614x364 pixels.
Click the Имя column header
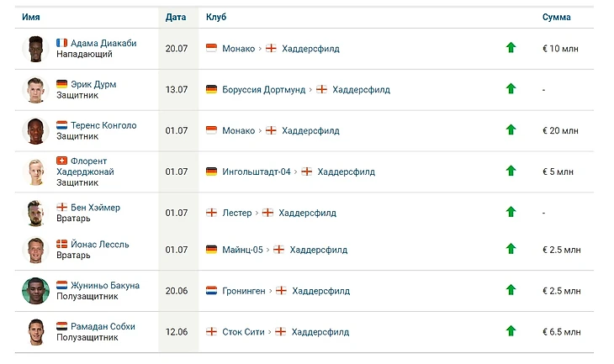click(30, 17)
